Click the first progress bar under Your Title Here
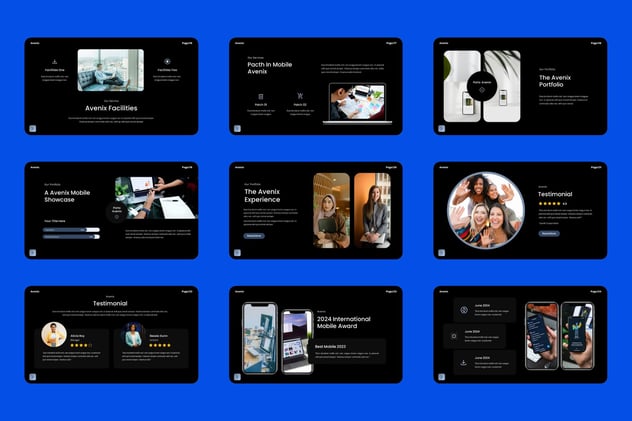The height and width of the screenshot is (421, 632). click(x=71, y=230)
